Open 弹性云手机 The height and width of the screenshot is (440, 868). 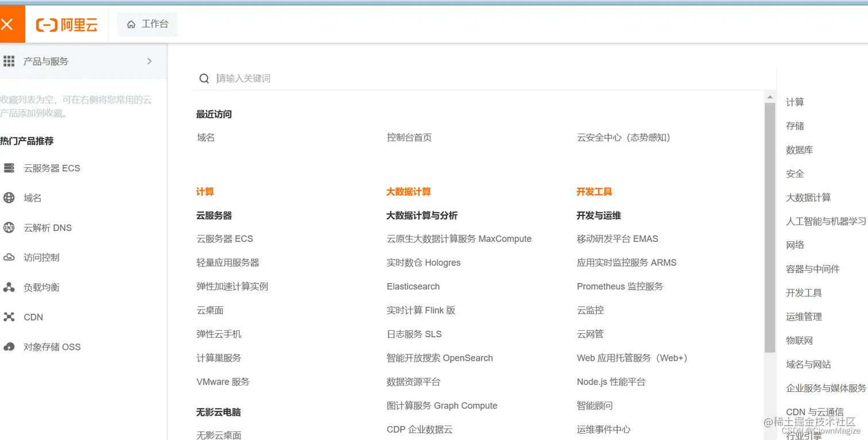[x=219, y=334]
